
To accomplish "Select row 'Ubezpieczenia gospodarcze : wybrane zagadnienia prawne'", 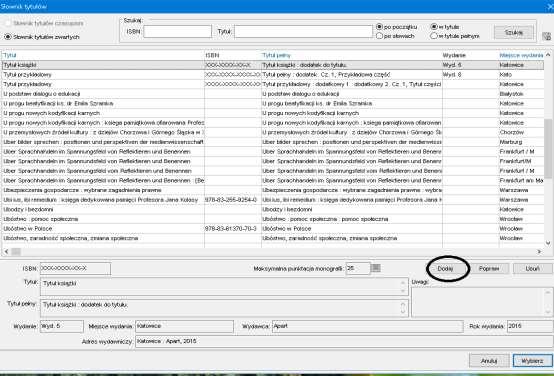I will pos(272,190).
